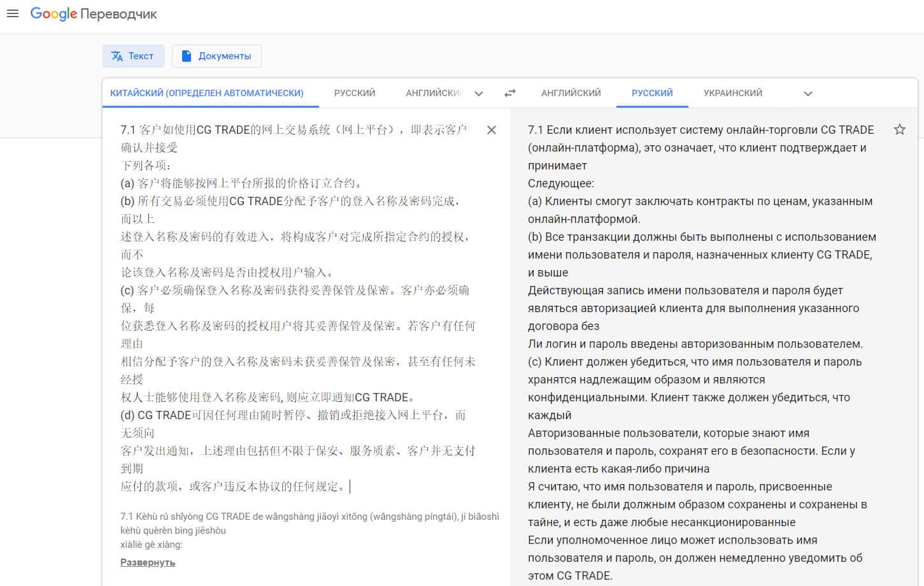Image resolution: width=924 pixels, height=586 pixels.
Task: Expand the target language list chevron
Action: (x=807, y=94)
